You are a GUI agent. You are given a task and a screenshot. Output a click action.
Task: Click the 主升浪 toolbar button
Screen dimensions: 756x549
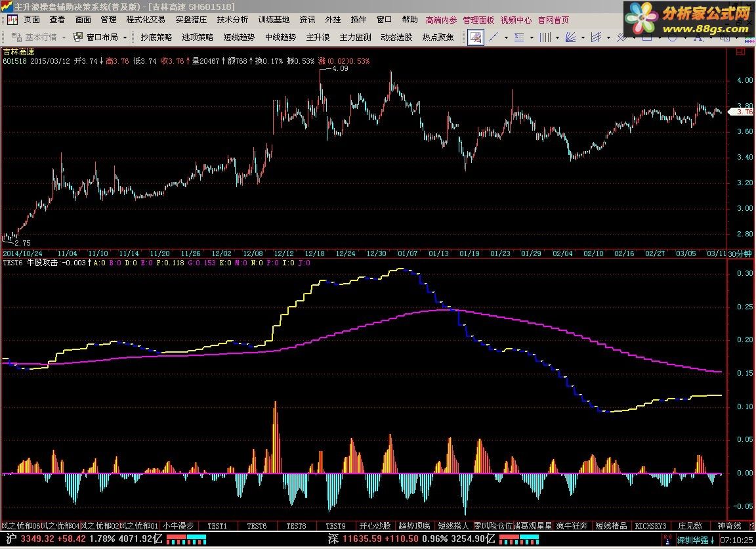[318, 37]
